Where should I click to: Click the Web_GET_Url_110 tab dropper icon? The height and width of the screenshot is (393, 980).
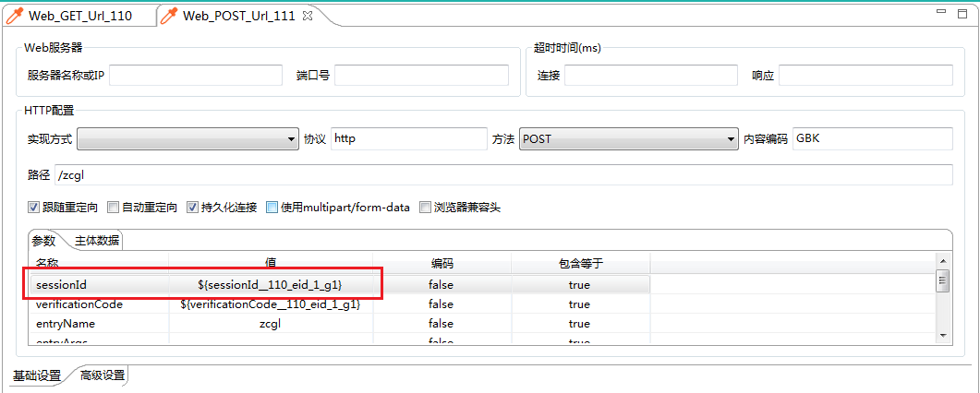point(15,17)
